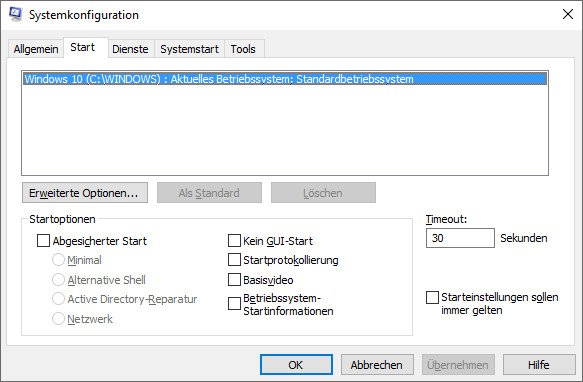The width and height of the screenshot is (583, 382).
Task: Switch to the Allgemein tab
Action: tap(36, 49)
